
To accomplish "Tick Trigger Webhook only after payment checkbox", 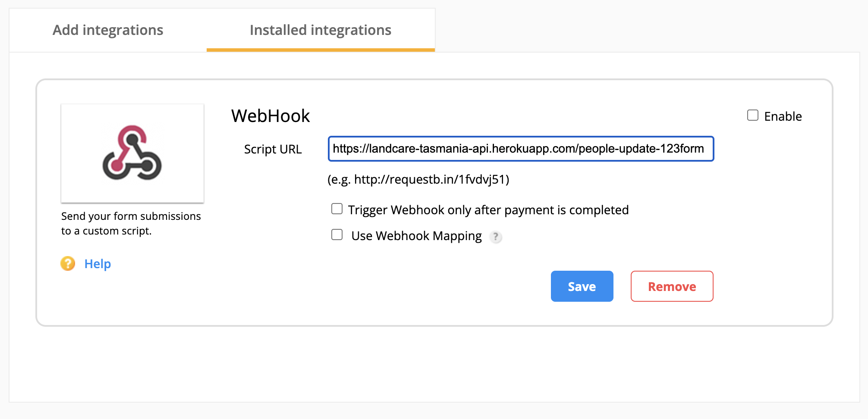I will coord(337,209).
